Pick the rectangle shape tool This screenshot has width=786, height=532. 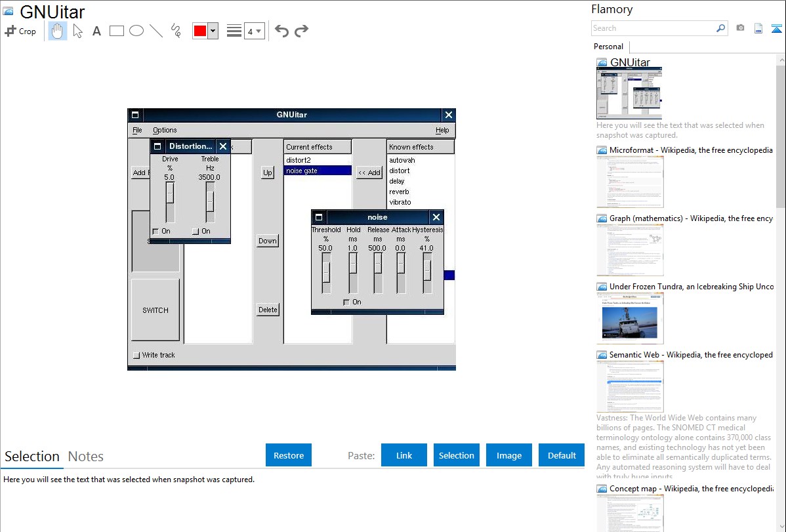pyautogui.click(x=117, y=31)
